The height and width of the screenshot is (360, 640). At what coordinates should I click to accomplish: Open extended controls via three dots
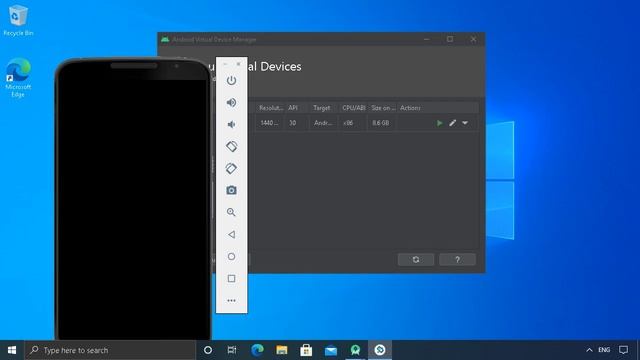[231, 300]
